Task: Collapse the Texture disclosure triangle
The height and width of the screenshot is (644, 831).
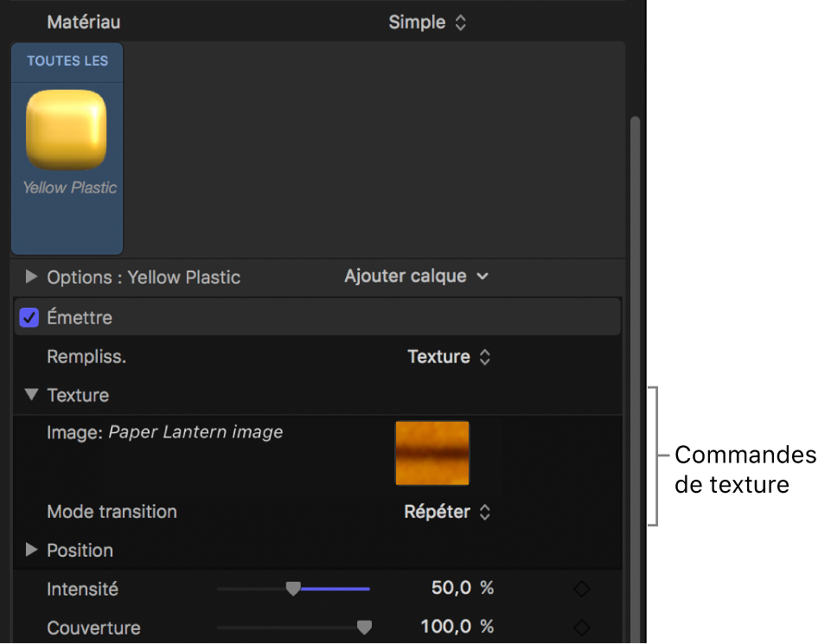Action: click(x=31, y=394)
